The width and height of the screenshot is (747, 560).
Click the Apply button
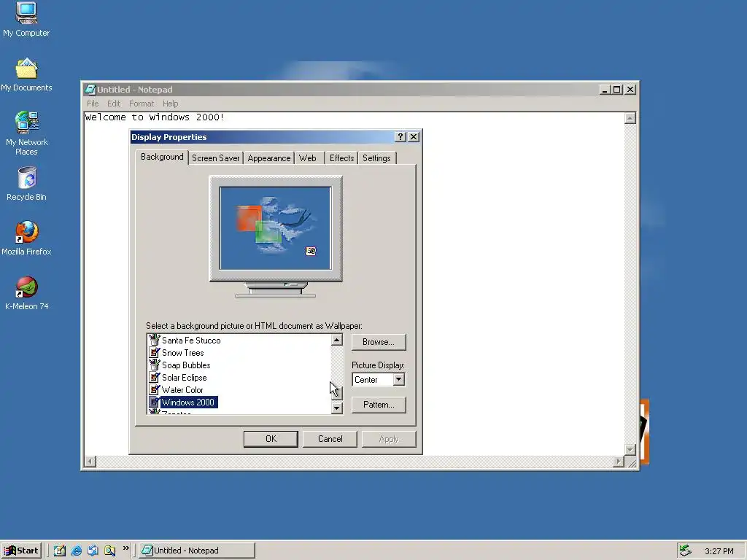pos(389,439)
